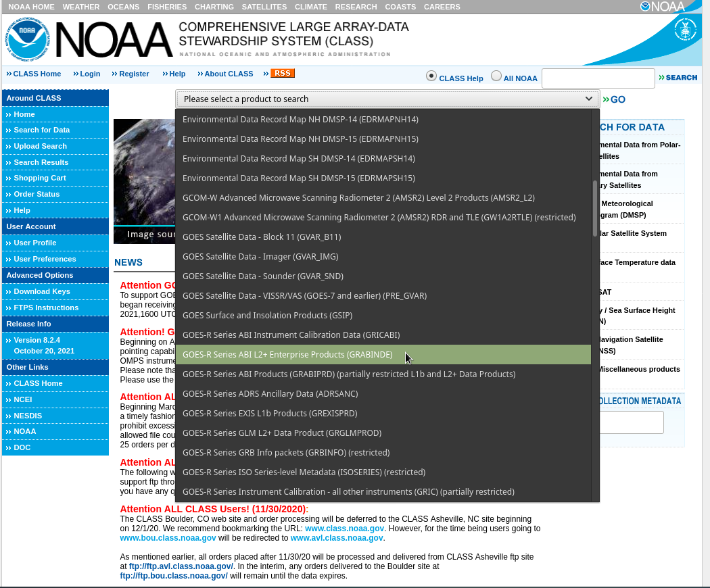Choose Environmental Data Record Map SH DMSP-15
710x588 pixels.
(x=383, y=178)
